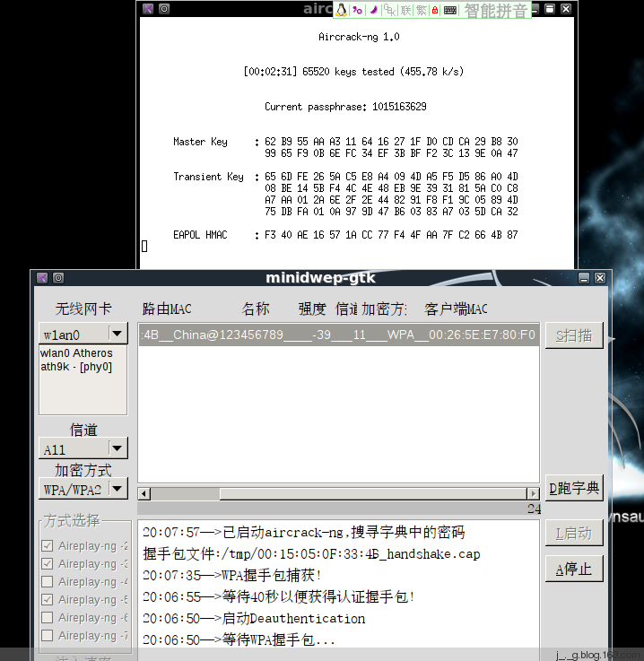Open the wlan0 wireless card dropdown
Viewport: 644px width, 661px height.
(83, 334)
